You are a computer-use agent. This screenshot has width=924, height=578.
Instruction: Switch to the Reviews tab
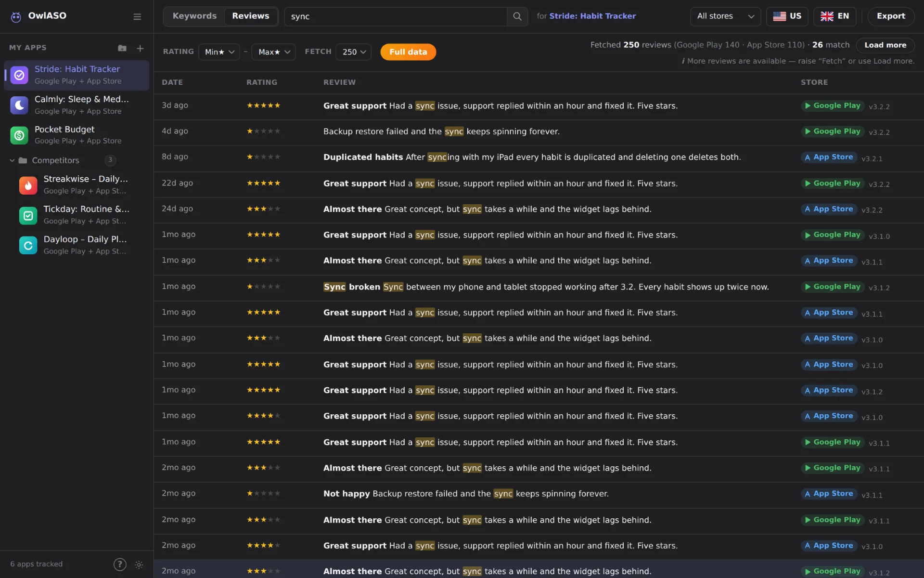click(250, 16)
